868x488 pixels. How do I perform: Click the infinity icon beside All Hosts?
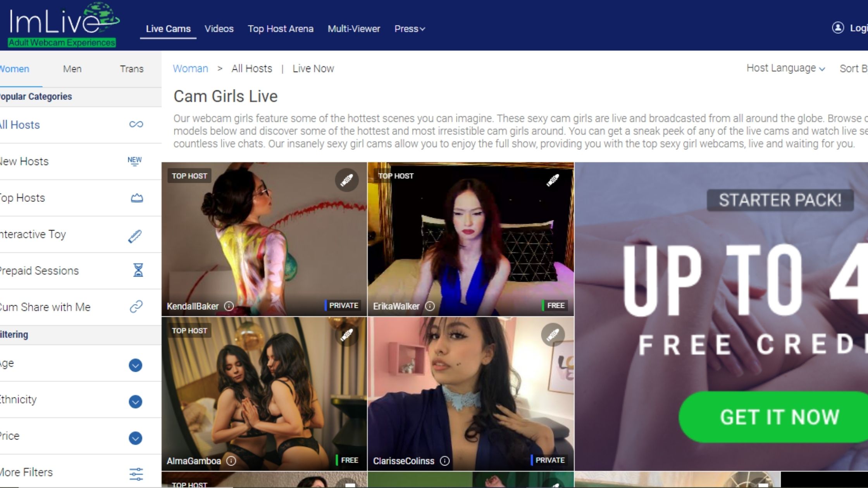136,124
